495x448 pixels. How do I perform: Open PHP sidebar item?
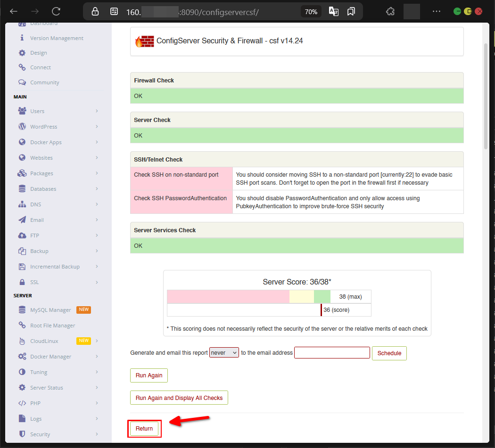35,403
